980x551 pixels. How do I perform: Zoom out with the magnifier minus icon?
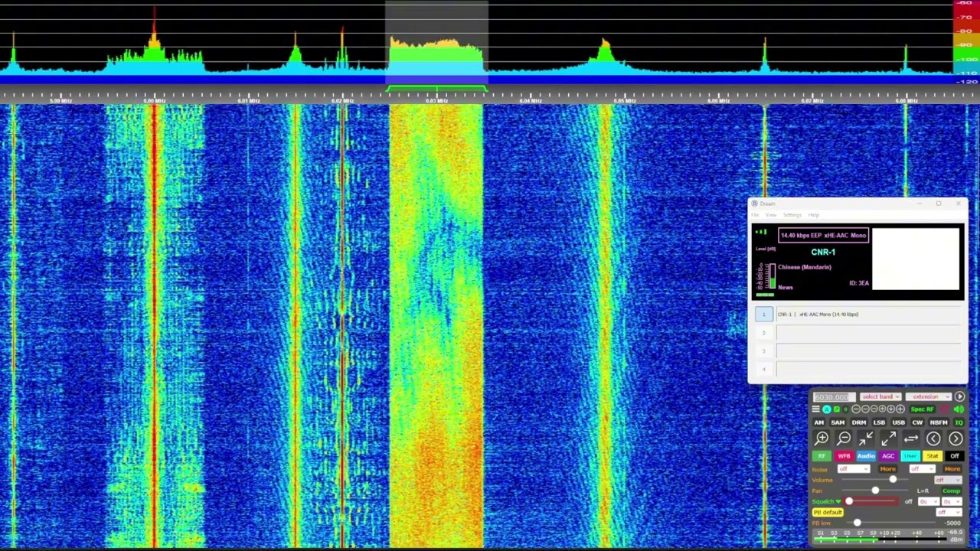tap(844, 439)
